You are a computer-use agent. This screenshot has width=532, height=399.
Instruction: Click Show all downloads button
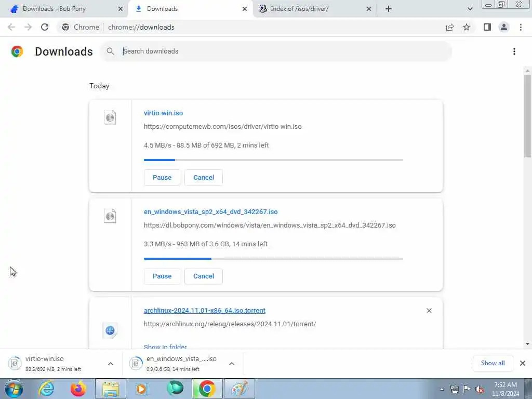(493, 363)
